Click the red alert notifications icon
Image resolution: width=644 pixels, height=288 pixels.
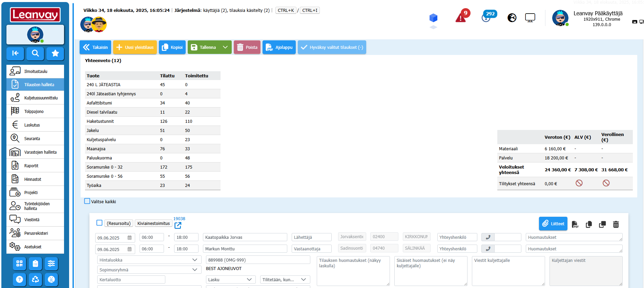(461, 17)
